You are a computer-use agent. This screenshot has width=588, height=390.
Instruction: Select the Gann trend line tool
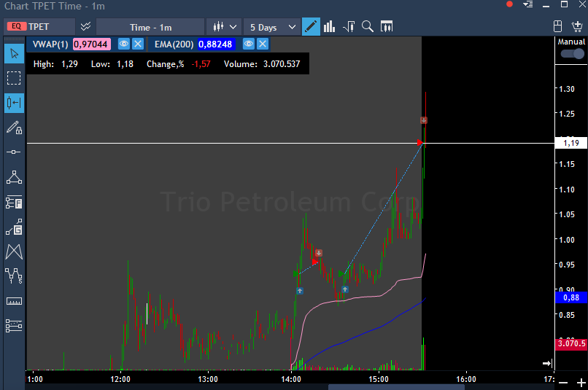(15, 227)
